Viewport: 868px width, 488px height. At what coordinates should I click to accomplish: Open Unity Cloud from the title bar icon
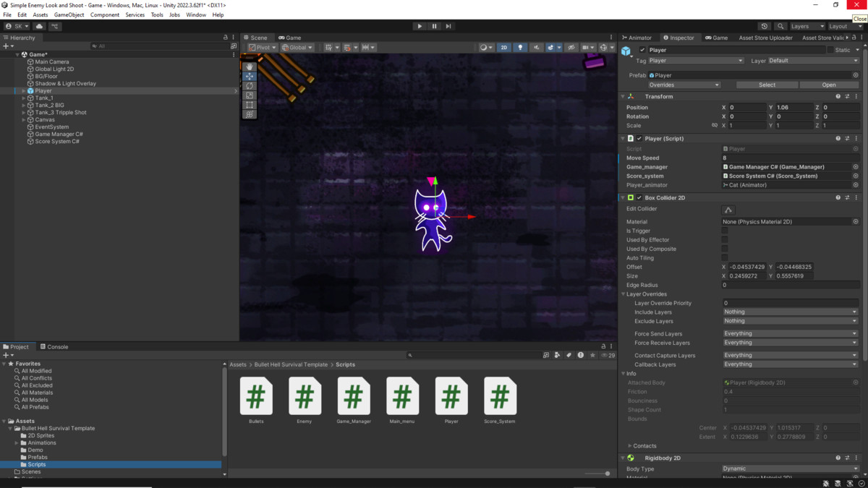39,25
